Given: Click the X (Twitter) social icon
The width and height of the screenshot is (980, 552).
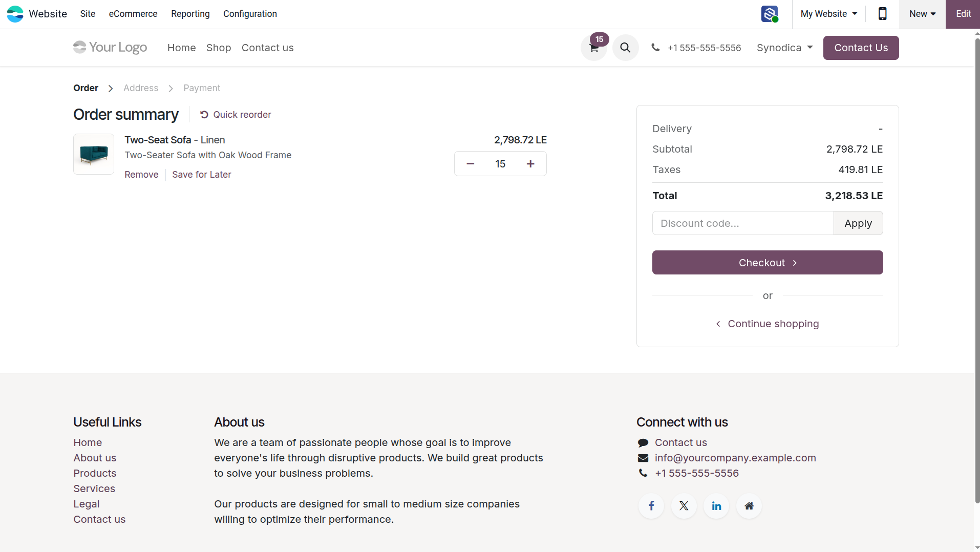Looking at the screenshot, I should pyautogui.click(x=684, y=506).
